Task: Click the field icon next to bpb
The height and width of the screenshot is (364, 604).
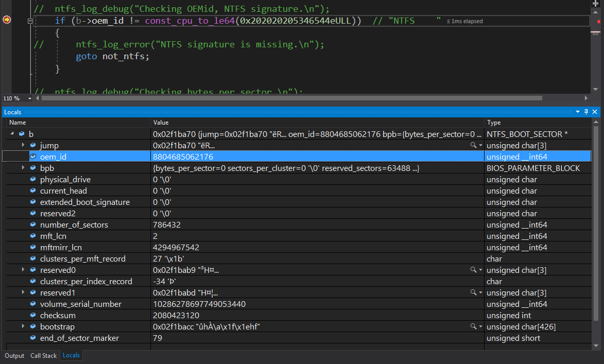Action: tap(33, 168)
